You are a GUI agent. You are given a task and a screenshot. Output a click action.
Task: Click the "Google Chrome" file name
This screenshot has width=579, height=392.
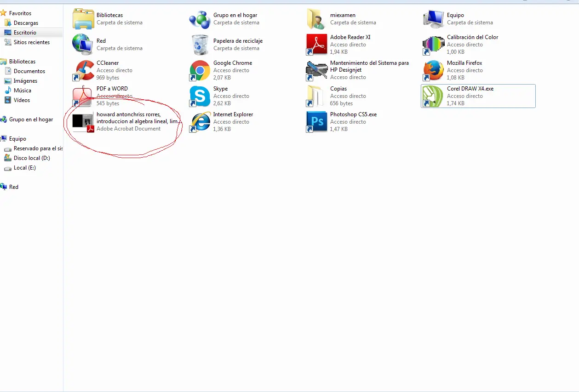point(233,63)
